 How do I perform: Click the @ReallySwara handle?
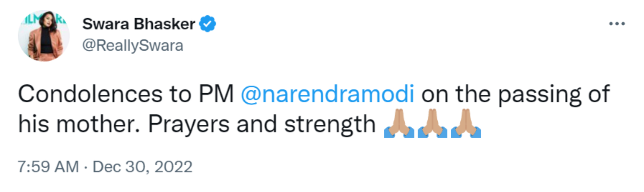coord(133,45)
